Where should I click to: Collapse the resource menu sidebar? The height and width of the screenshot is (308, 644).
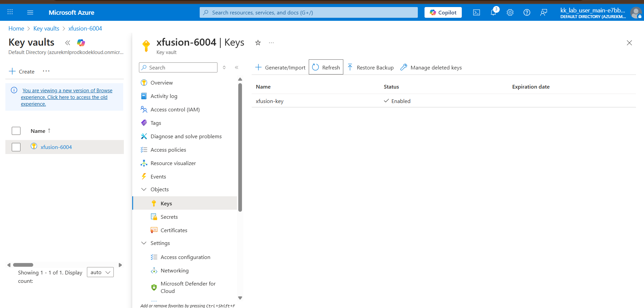click(x=237, y=67)
